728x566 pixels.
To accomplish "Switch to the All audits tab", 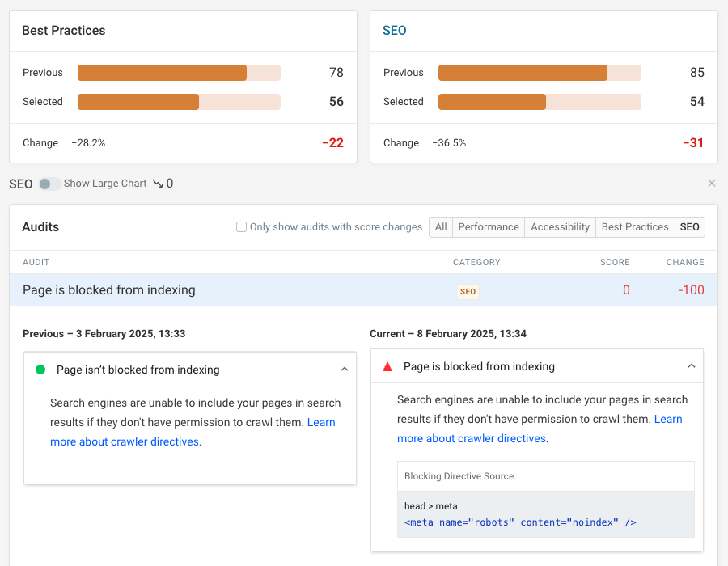I will (x=441, y=227).
